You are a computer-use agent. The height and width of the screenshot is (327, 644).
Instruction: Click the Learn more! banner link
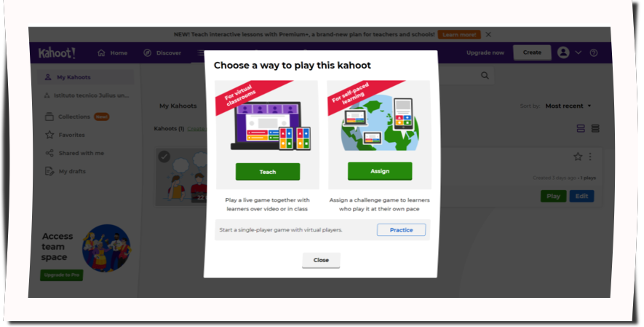click(459, 34)
